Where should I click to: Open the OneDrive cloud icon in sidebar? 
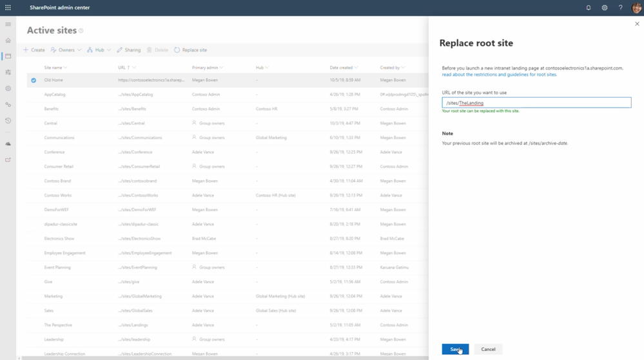point(8,144)
